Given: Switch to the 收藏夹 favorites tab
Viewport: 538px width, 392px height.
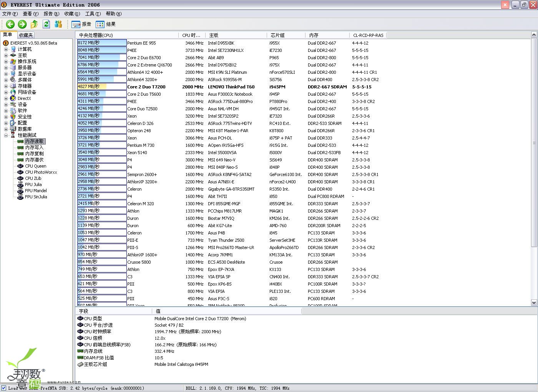Looking at the screenshot, I should (26, 35).
